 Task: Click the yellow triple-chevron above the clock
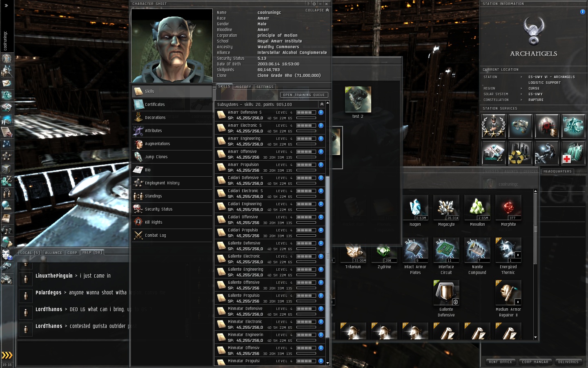7,355
